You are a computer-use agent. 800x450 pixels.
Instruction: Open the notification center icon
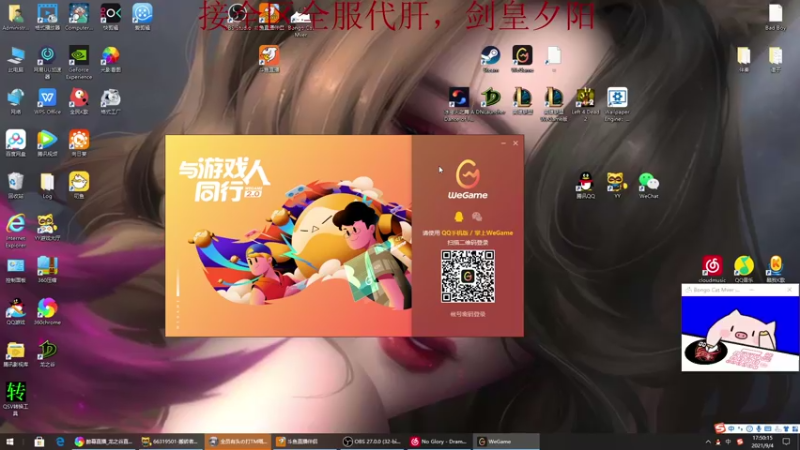pyautogui.click(x=786, y=442)
